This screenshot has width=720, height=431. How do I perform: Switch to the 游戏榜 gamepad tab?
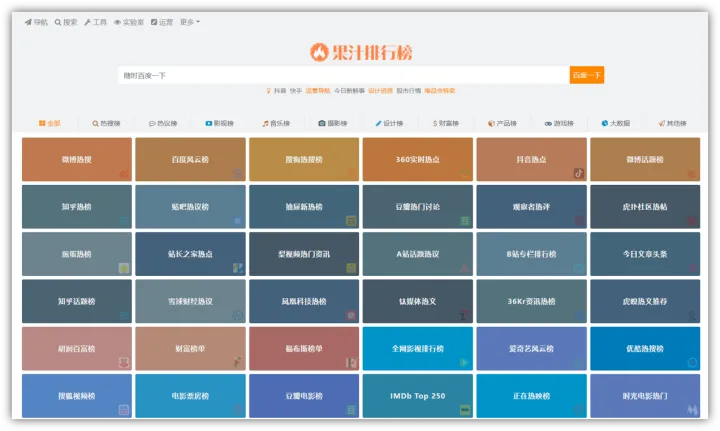coord(559,123)
